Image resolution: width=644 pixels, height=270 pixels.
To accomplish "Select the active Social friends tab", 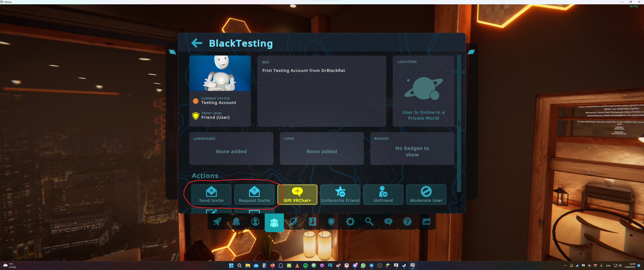I will coord(274,222).
